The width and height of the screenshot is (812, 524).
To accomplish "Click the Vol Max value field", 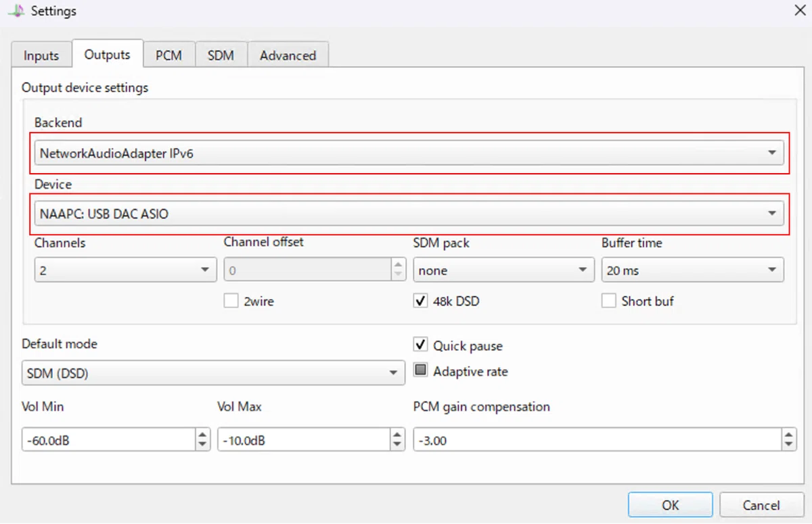I will pyautogui.click(x=303, y=441).
